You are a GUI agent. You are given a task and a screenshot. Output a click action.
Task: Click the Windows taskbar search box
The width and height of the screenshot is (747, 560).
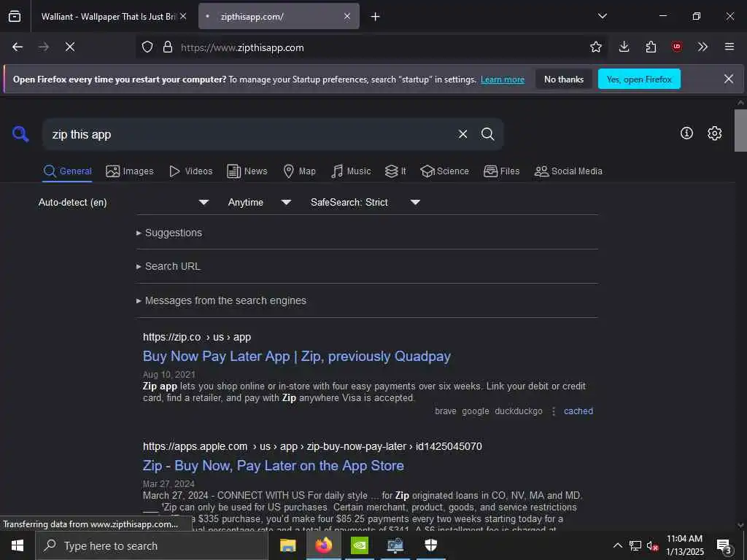152,545
